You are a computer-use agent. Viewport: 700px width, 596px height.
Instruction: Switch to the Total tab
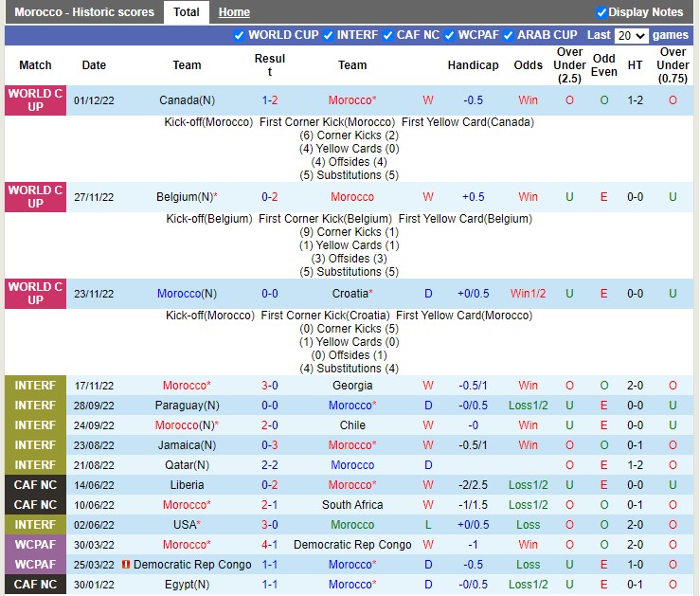click(187, 12)
